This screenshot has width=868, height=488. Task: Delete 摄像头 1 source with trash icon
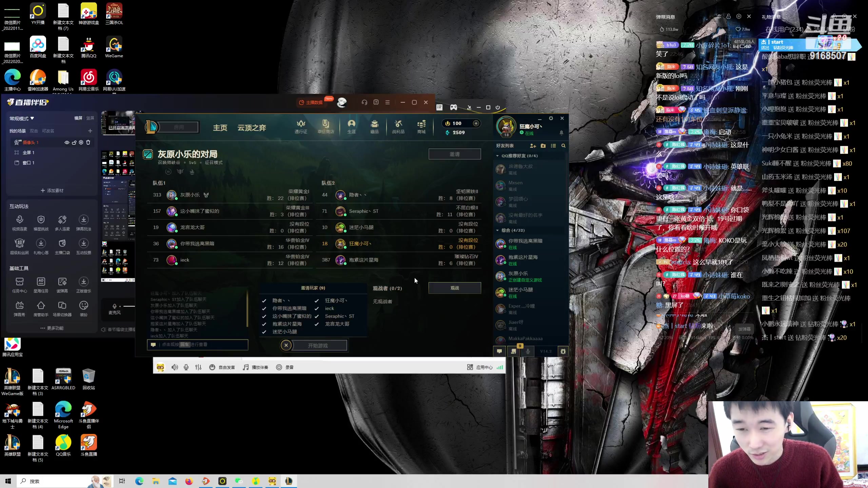(x=88, y=142)
